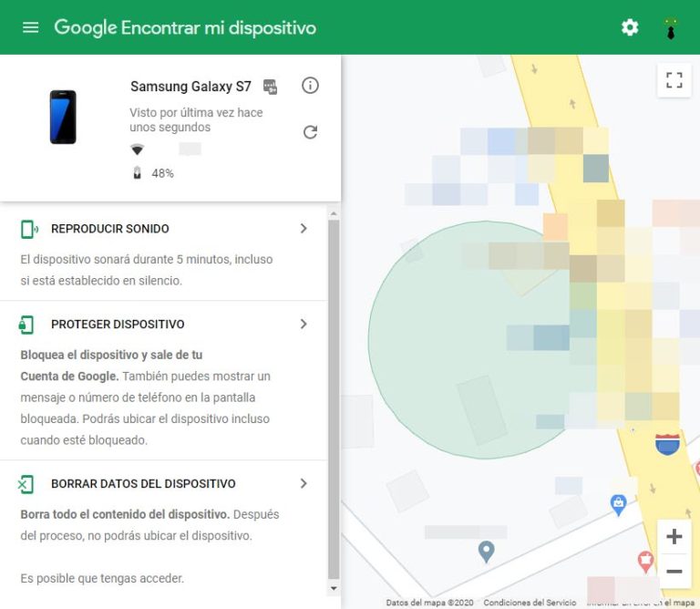Click the Proteger Dispositivo lock icon
Image resolution: width=700 pixels, height=609 pixels.
[x=26, y=325]
